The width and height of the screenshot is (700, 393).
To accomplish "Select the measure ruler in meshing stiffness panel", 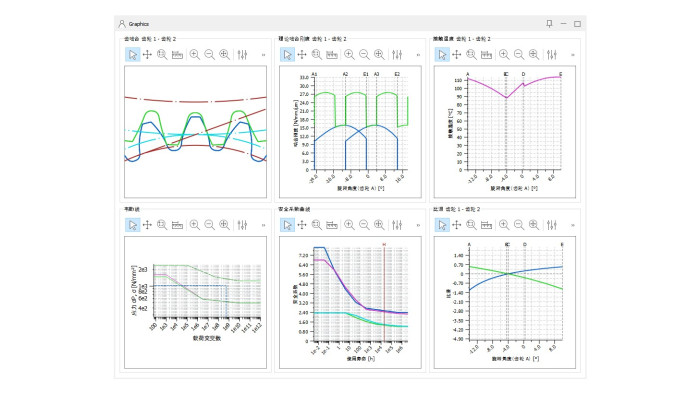I will point(332,54).
